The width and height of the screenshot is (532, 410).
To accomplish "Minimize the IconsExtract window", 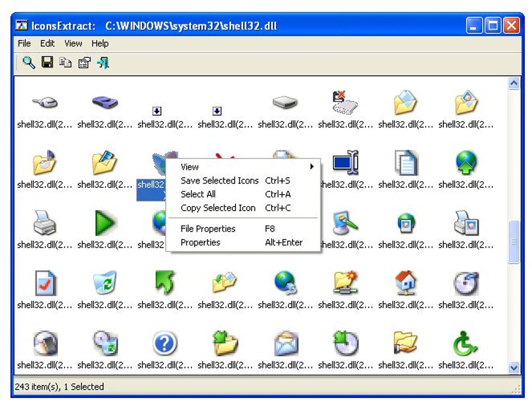I will (474, 26).
